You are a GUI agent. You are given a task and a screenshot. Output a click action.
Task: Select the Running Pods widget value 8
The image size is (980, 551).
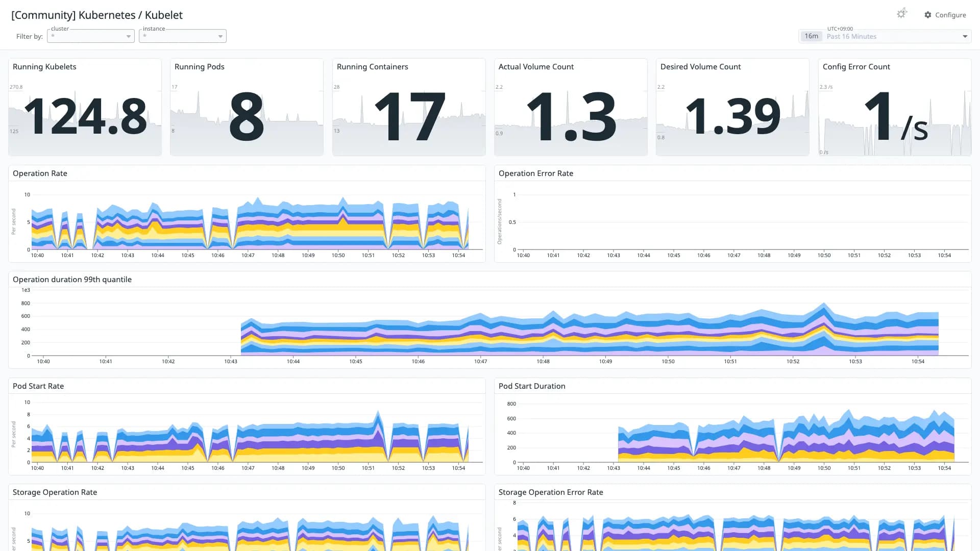point(247,117)
